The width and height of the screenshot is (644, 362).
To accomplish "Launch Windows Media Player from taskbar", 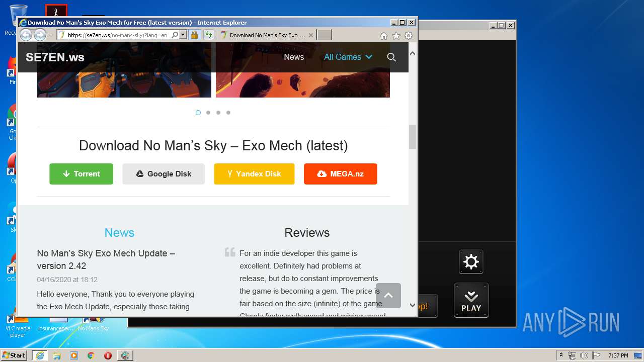I will point(74,355).
